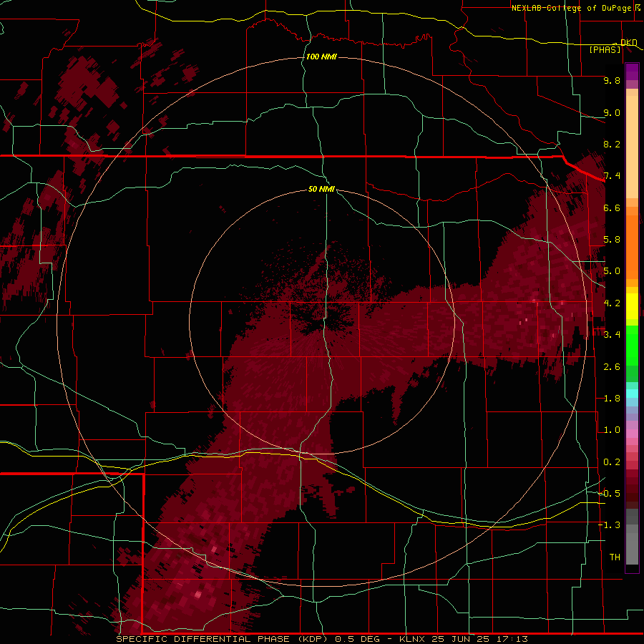644x644 pixels.
Task: Click the 25 JUN 25 17:13 timestamp
Action: [x=479, y=639]
